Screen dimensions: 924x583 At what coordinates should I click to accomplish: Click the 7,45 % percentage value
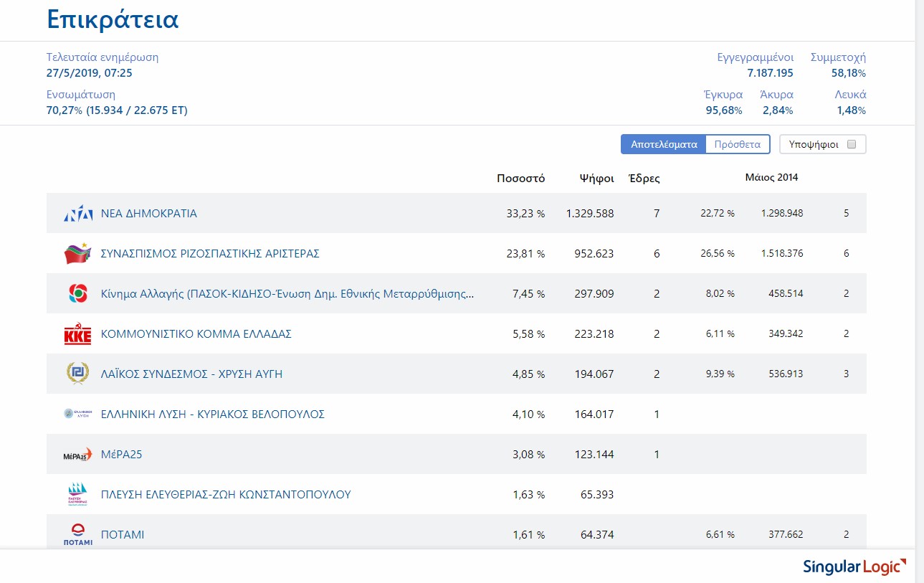coord(528,294)
